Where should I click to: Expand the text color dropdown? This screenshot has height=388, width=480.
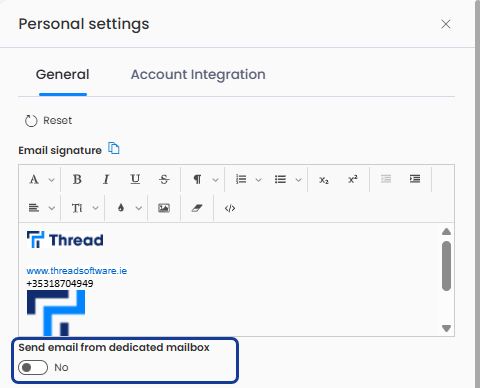coord(139,208)
